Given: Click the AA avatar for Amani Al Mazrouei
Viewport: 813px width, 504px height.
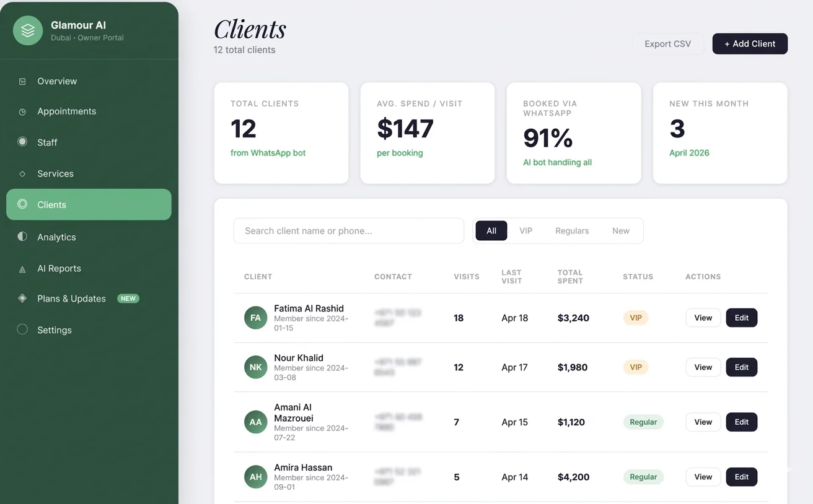Looking at the screenshot, I should tap(255, 422).
